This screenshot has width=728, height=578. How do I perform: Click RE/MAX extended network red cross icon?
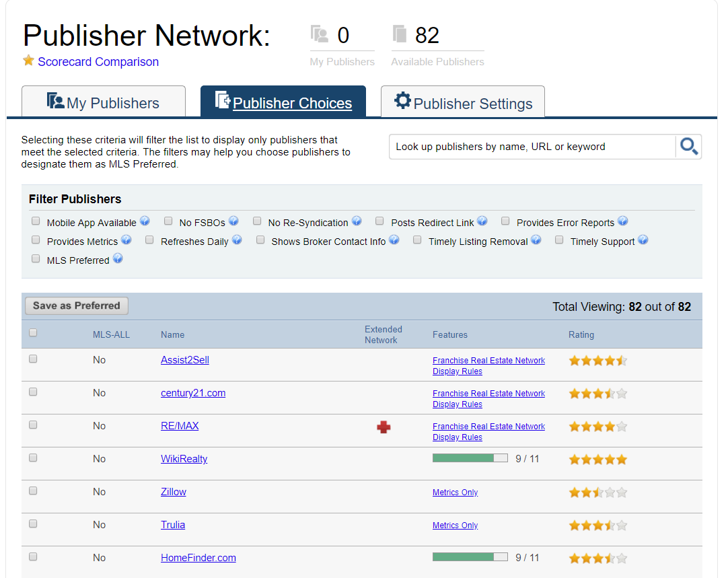pos(384,427)
